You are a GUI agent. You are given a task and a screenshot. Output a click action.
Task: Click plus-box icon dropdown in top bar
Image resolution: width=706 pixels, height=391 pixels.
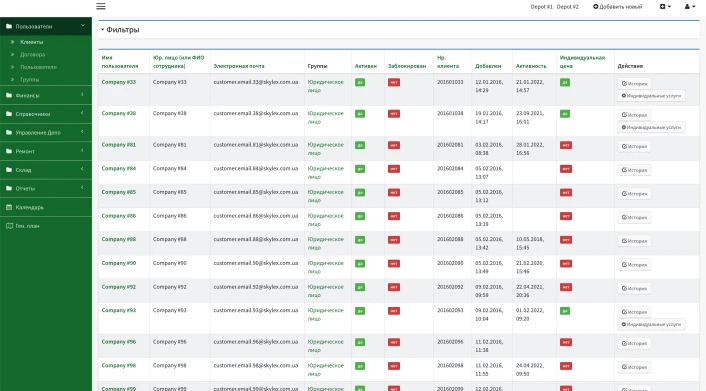pos(665,6)
